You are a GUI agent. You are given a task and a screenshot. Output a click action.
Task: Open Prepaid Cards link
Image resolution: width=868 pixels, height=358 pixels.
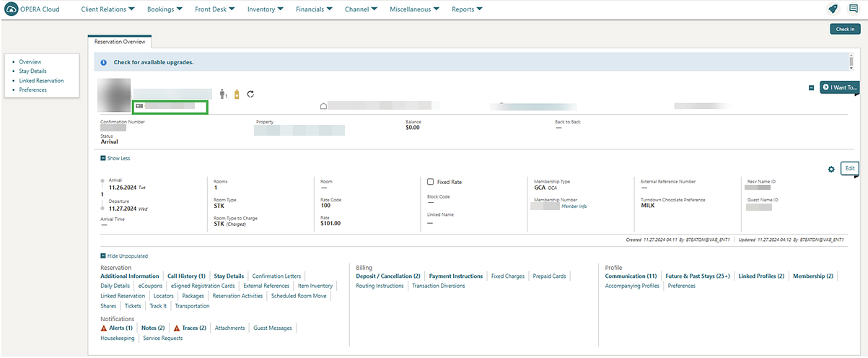pyautogui.click(x=550, y=276)
